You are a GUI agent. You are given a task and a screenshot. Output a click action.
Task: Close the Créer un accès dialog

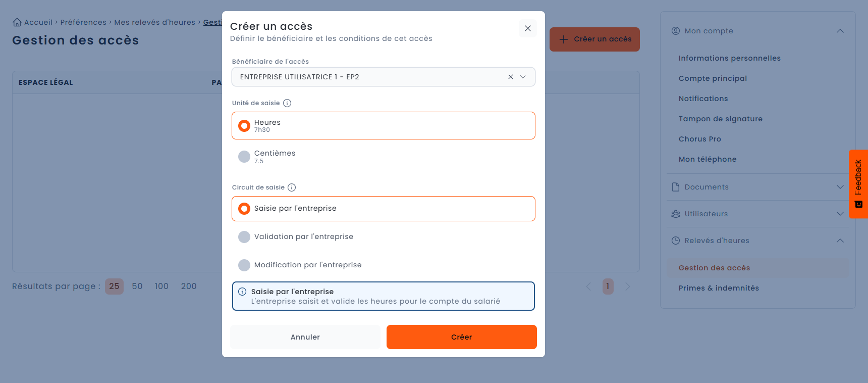(527, 28)
